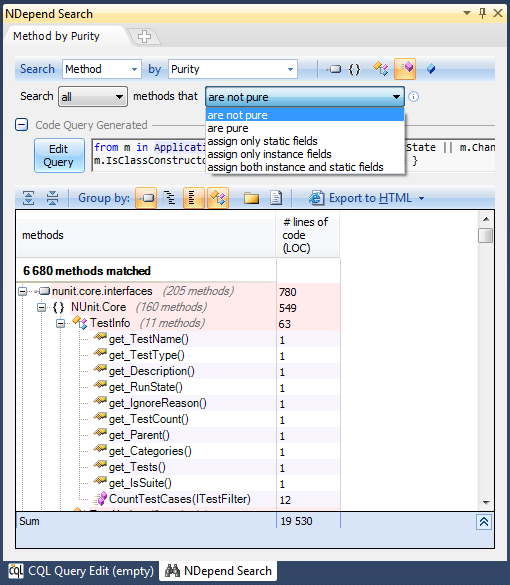Click the CountTestCases method icon
The height and width of the screenshot is (585, 510).
[x=100, y=499]
